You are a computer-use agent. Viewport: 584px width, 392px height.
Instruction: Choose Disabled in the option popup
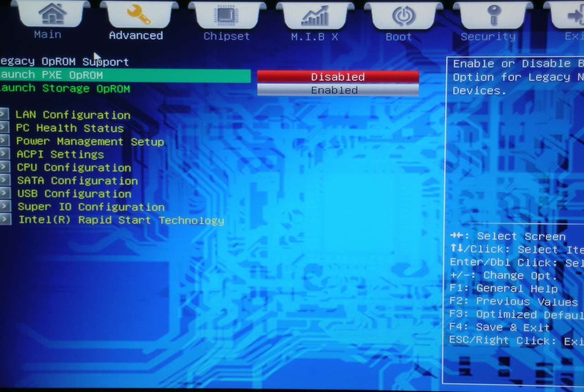(x=338, y=77)
